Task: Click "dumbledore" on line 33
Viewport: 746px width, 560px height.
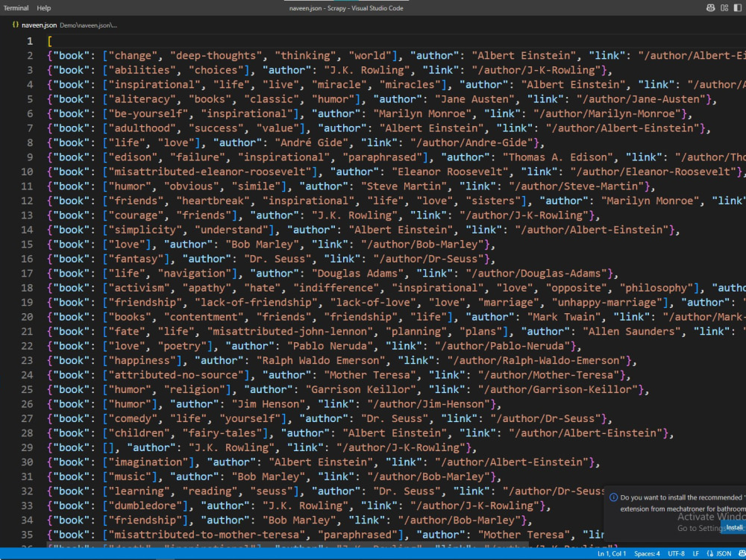Action: click(x=145, y=506)
